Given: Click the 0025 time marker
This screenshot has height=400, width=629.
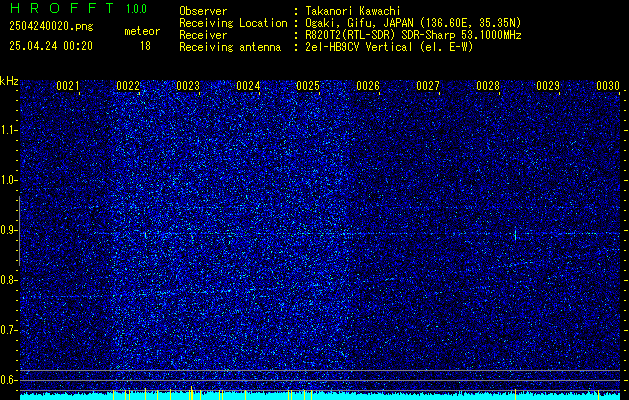Looking at the screenshot, I should click(x=308, y=86).
